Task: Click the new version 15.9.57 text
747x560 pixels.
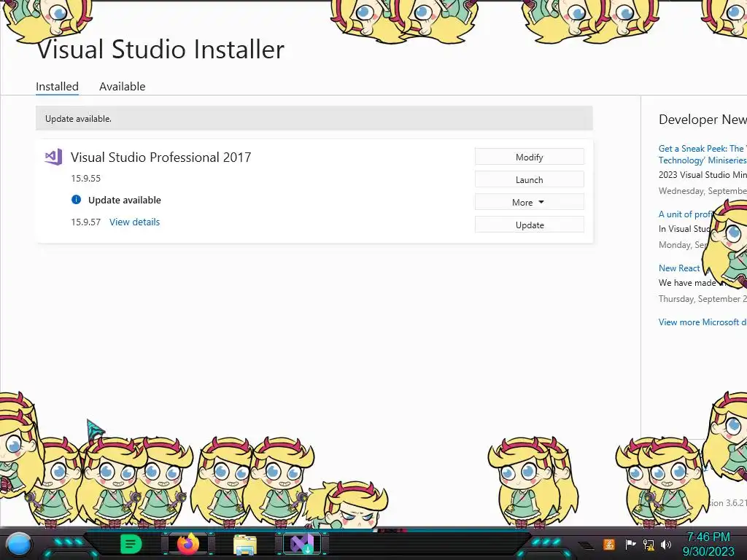Action: coord(86,222)
